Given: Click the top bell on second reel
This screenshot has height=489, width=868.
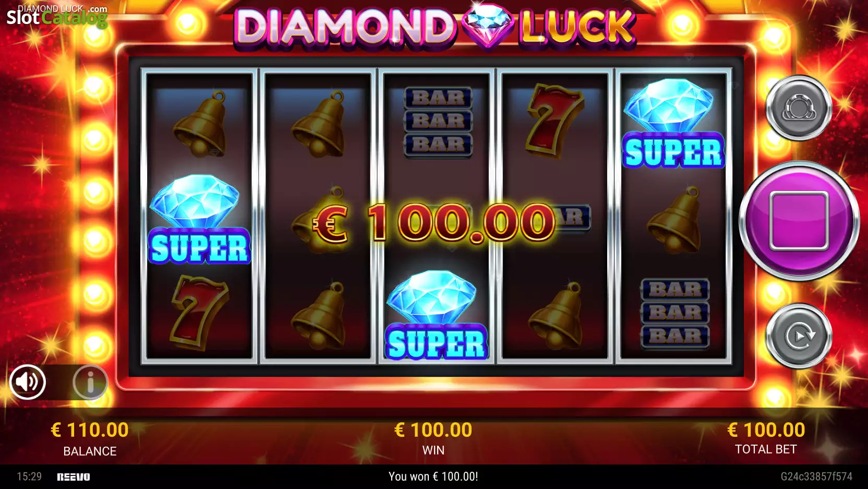Looking at the screenshot, I should pyautogui.click(x=319, y=124).
